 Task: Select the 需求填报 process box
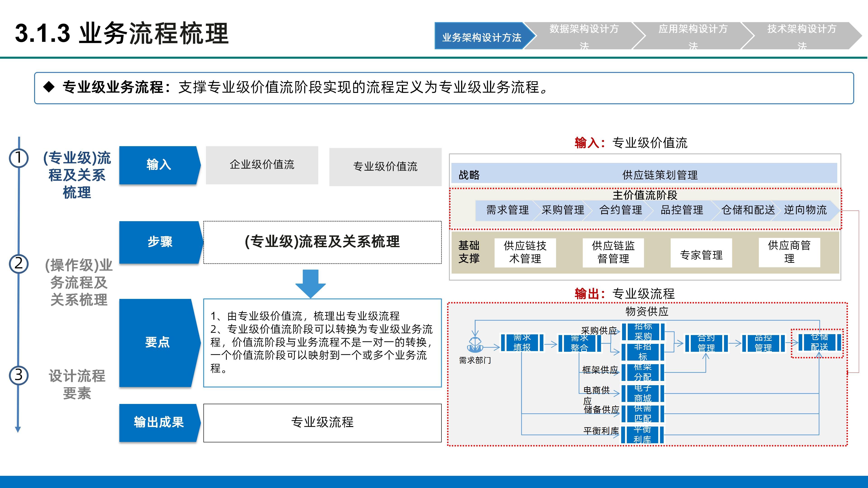tap(522, 343)
